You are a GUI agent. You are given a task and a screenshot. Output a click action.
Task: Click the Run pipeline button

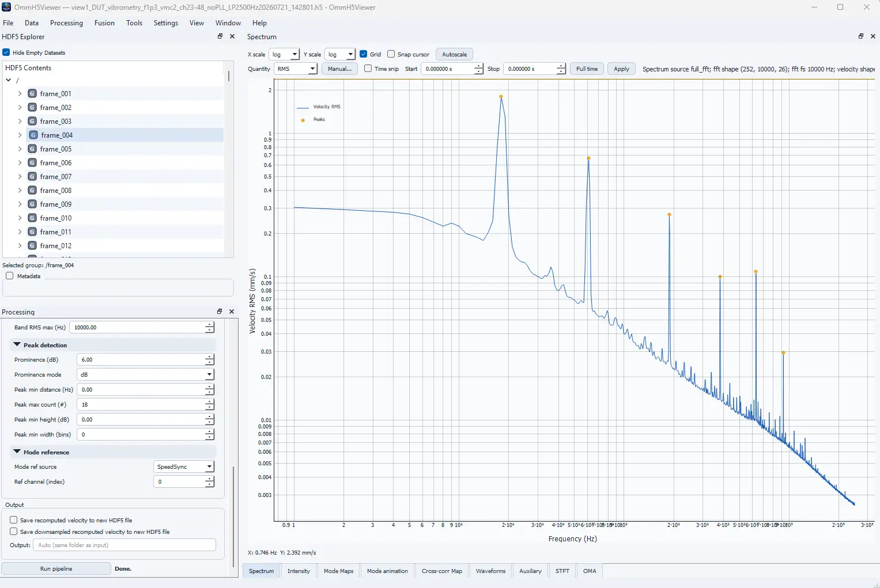tap(56, 568)
